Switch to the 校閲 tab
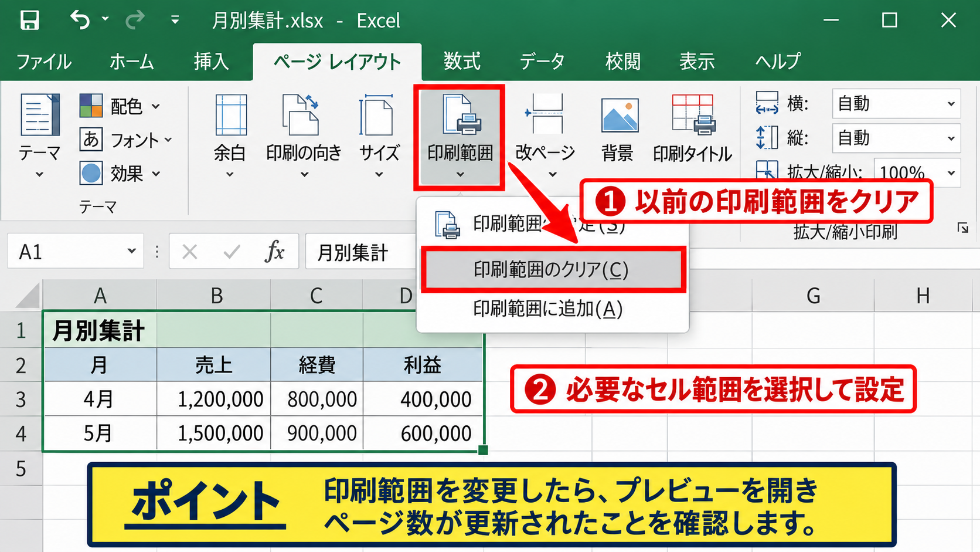The width and height of the screenshot is (980, 552). point(622,62)
